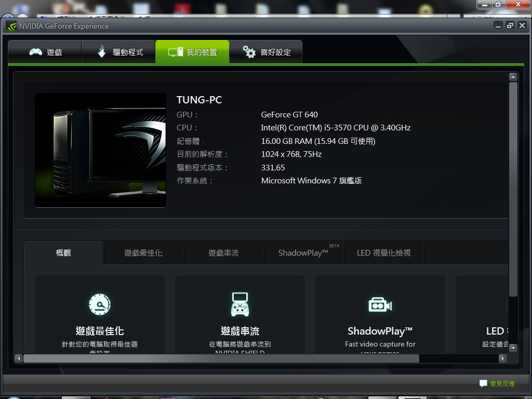The image size is (532, 399).
Task: Click the 遊戲串流 card heading
Action: pos(240,331)
